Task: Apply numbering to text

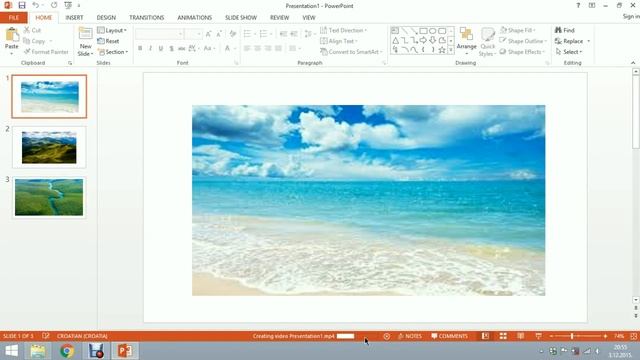Action: [x=264, y=34]
